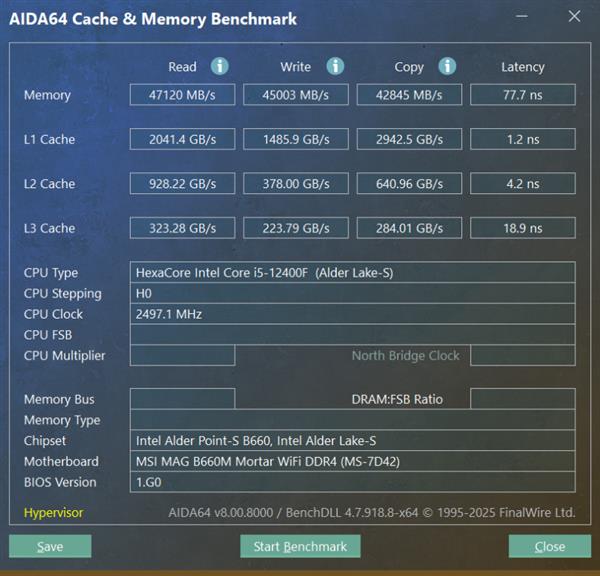Select the L2 Cache Read value 928.22 GB/s
Screen dimensions: 600x576
point(182,183)
